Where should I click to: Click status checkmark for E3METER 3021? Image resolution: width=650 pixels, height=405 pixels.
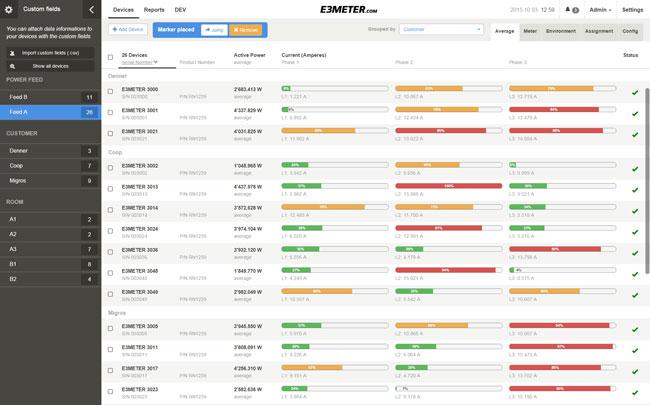point(635,135)
